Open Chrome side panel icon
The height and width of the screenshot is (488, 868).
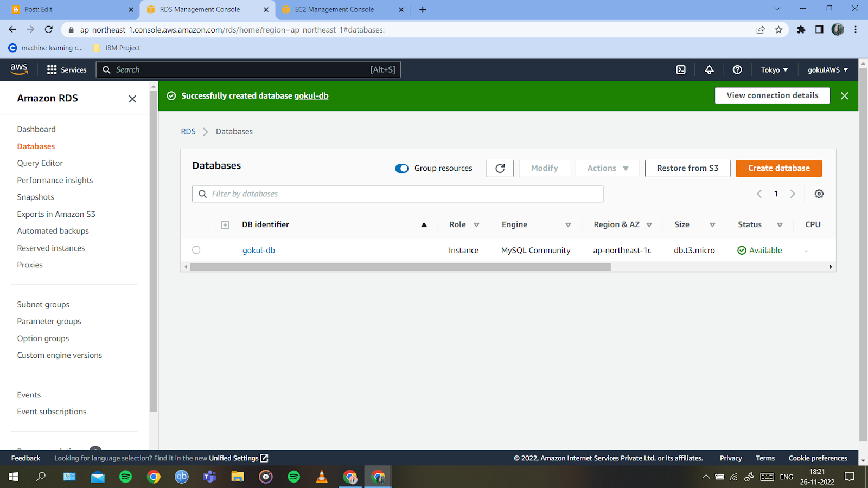coord(819,30)
